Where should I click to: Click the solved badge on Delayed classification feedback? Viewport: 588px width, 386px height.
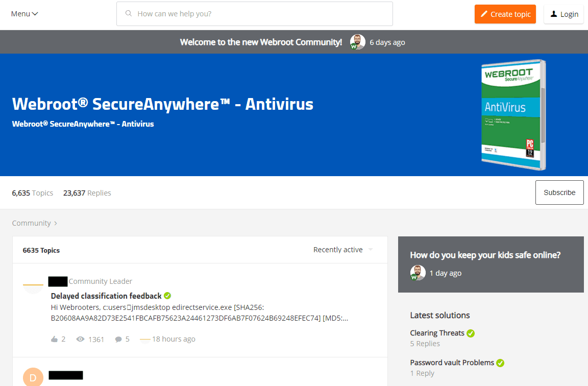167,296
